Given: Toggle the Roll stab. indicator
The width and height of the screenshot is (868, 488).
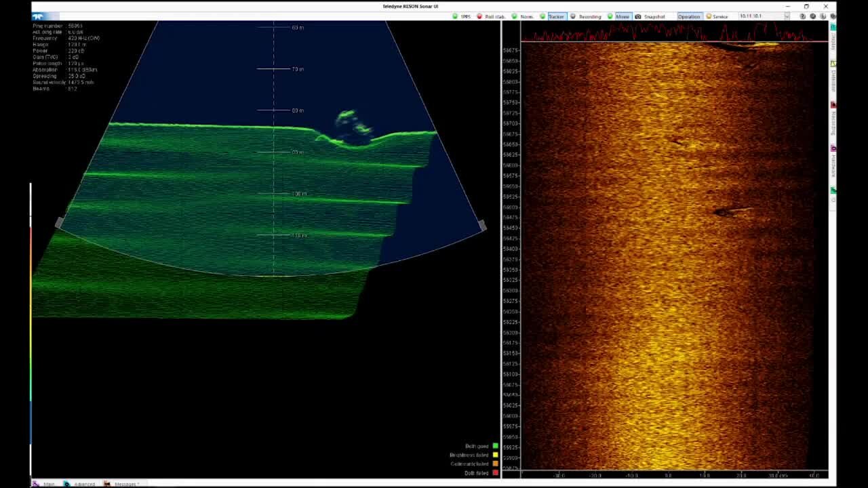Looking at the screenshot, I should point(479,16).
